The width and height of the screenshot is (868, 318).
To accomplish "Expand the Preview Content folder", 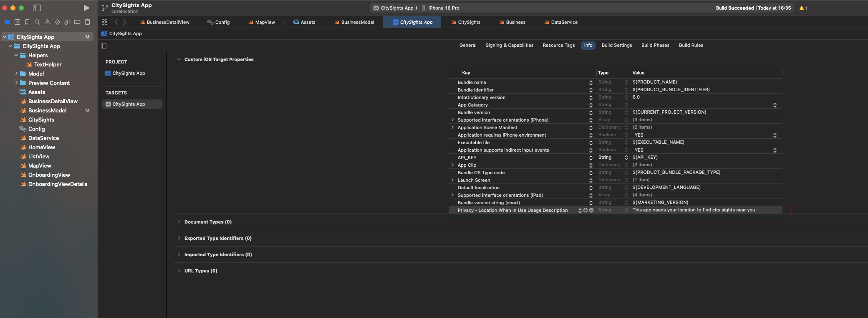I will point(16,83).
